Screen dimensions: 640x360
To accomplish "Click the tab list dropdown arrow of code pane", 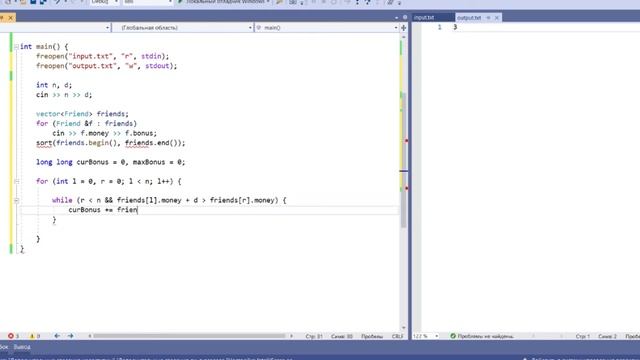I will pyautogui.click(x=396, y=18).
